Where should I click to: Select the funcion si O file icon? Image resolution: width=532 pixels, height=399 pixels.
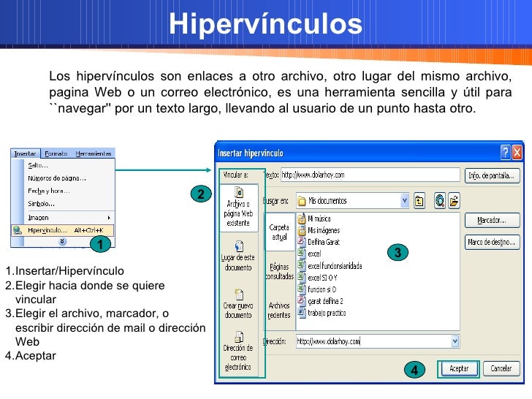(301, 289)
